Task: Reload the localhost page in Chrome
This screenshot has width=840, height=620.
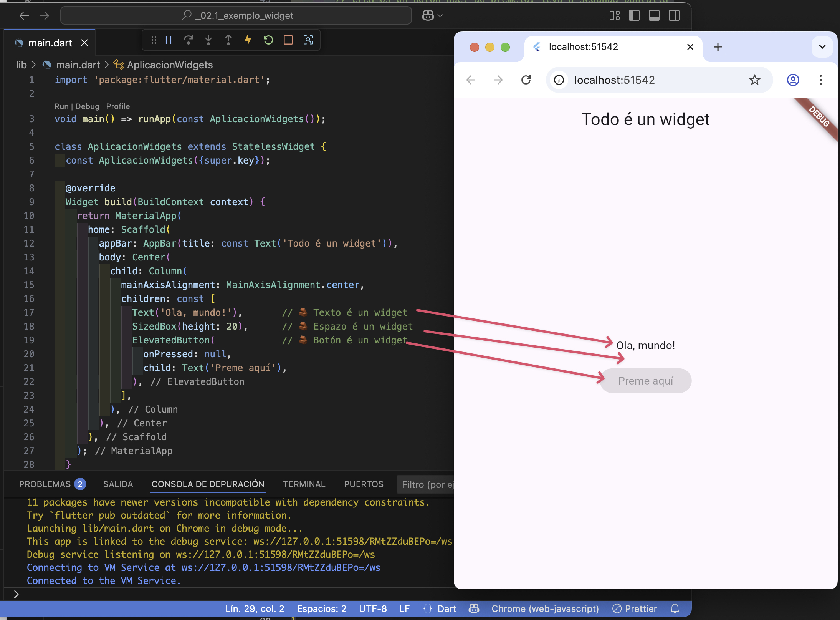Action: (526, 80)
